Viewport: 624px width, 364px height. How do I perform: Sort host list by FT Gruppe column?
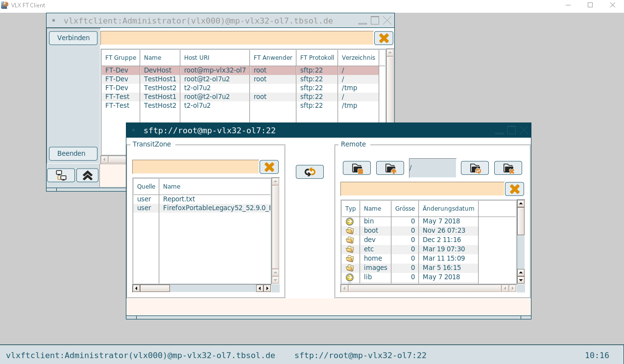click(x=120, y=58)
